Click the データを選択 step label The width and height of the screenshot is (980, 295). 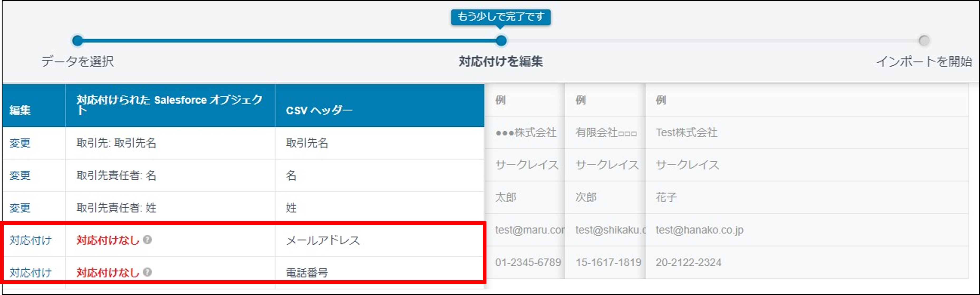78,61
